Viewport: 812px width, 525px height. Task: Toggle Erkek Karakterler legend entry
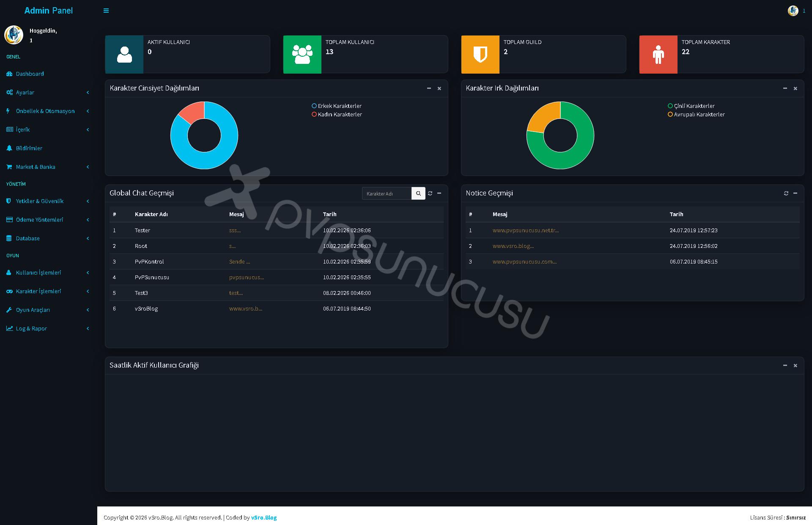coord(337,106)
